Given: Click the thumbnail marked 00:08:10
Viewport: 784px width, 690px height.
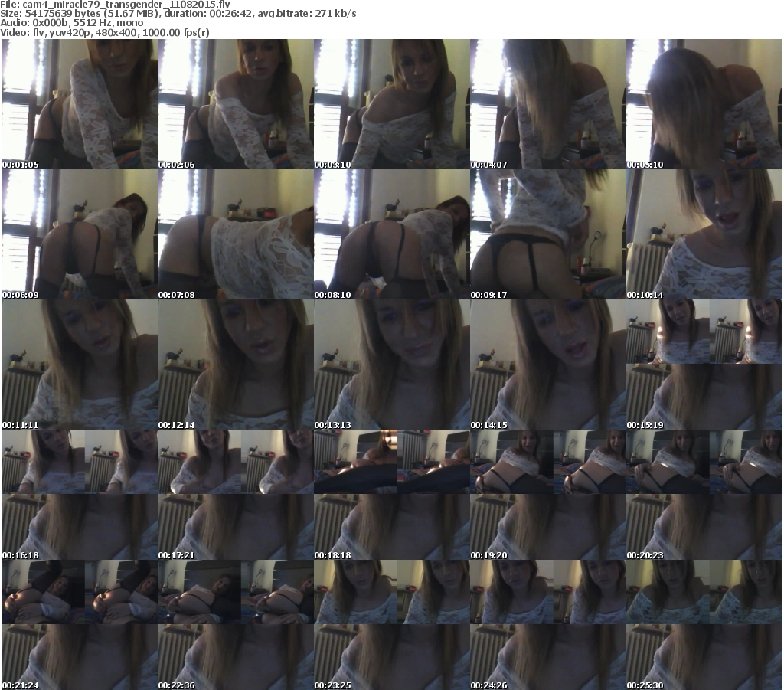Looking at the screenshot, I should click(392, 234).
